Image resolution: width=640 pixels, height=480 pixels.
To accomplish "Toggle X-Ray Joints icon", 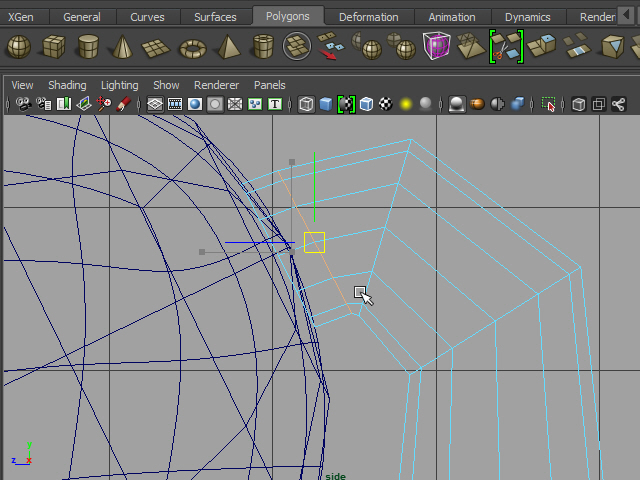I will [618, 104].
